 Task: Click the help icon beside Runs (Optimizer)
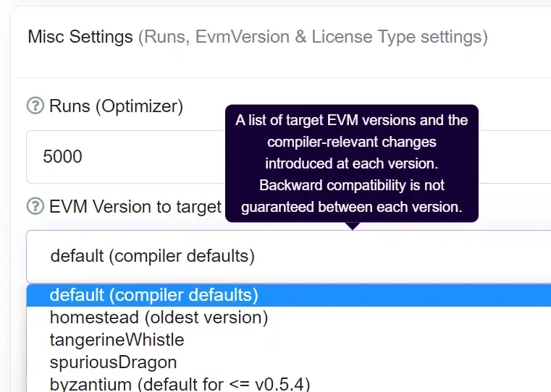(x=35, y=106)
